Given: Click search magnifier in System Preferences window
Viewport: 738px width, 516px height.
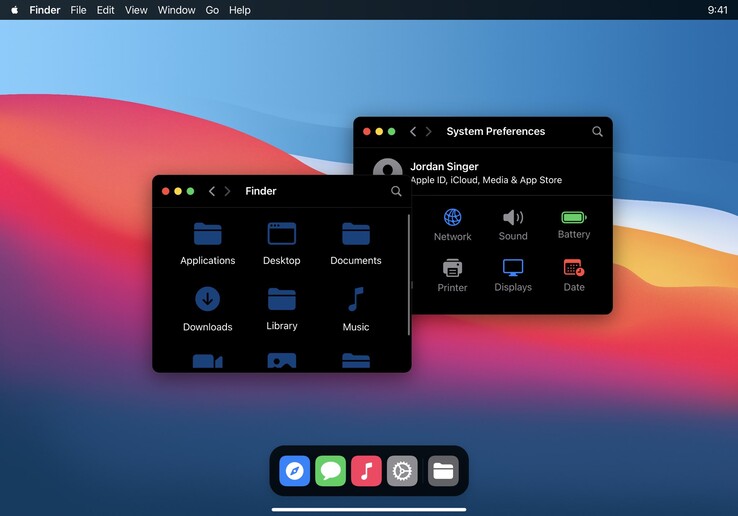Looking at the screenshot, I should pos(597,131).
